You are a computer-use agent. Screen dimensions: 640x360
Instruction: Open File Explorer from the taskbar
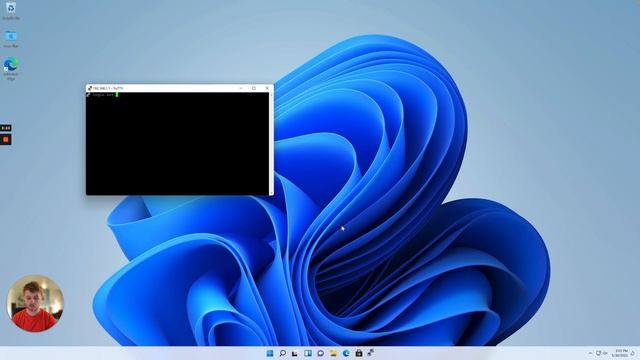point(333,353)
